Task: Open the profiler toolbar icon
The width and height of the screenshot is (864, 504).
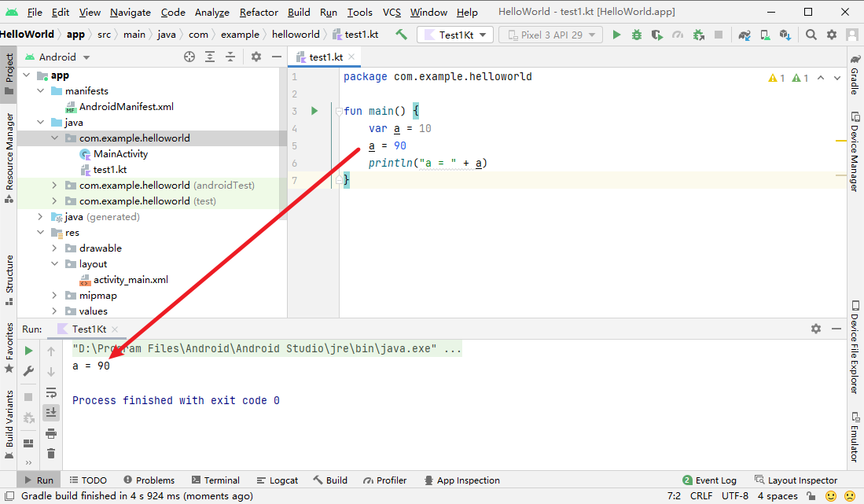Action: (678, 35)
